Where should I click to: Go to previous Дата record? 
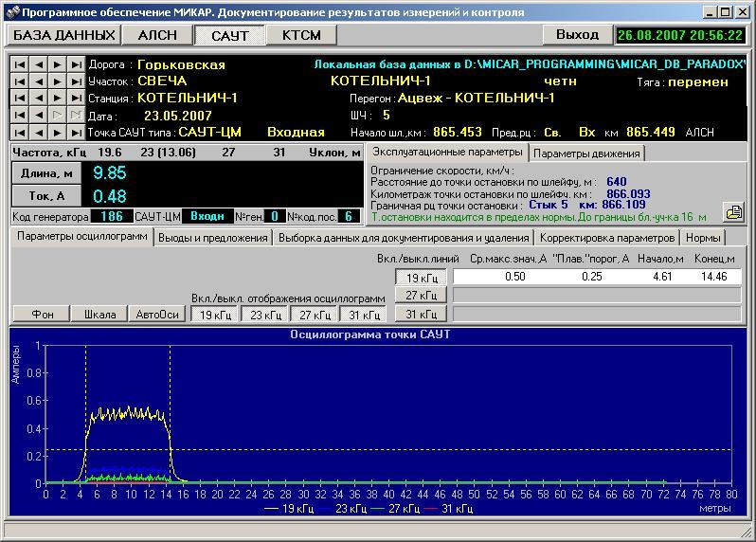(38, 116)
